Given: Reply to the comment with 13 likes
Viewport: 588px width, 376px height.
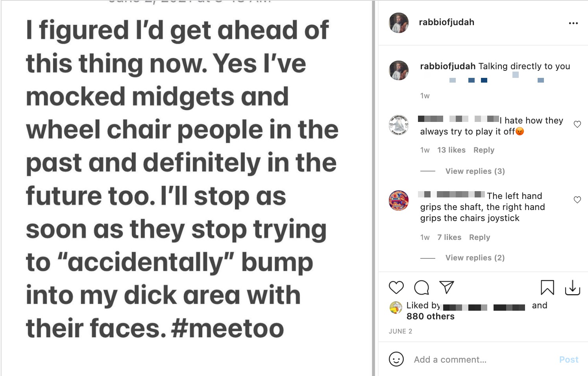Looking at the screenshot, I should [484, 150].
